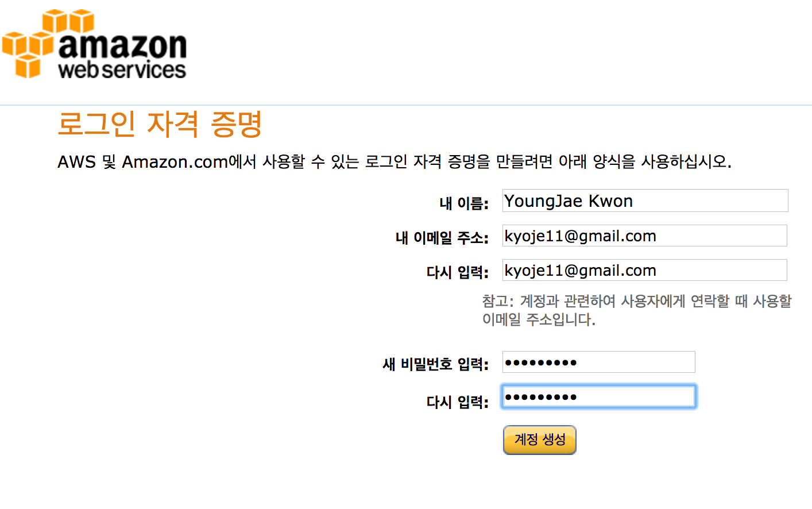Click the 내 이름: label text
812x509 pixels.
[464, 203]
